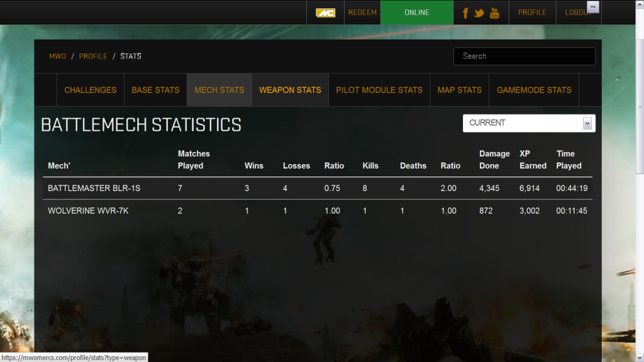Open the CURRENT season dropdown

(x=529, y=123)
